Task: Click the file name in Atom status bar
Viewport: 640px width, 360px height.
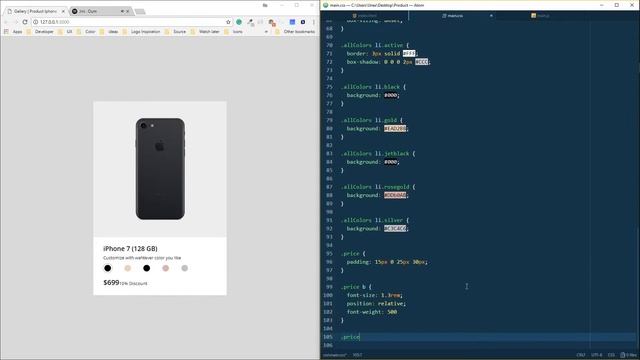Action: 334,355
